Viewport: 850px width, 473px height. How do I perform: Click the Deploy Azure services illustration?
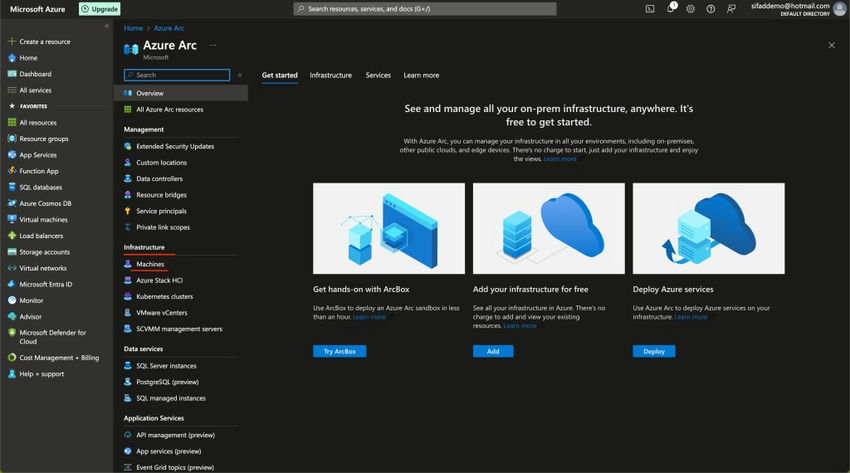709,228
